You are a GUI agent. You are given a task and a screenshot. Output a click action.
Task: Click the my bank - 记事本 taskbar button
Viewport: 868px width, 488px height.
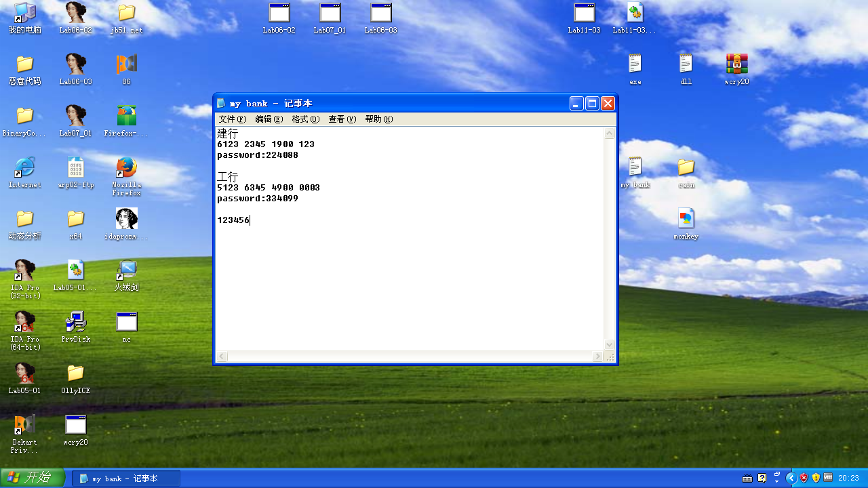pos(126,479)
